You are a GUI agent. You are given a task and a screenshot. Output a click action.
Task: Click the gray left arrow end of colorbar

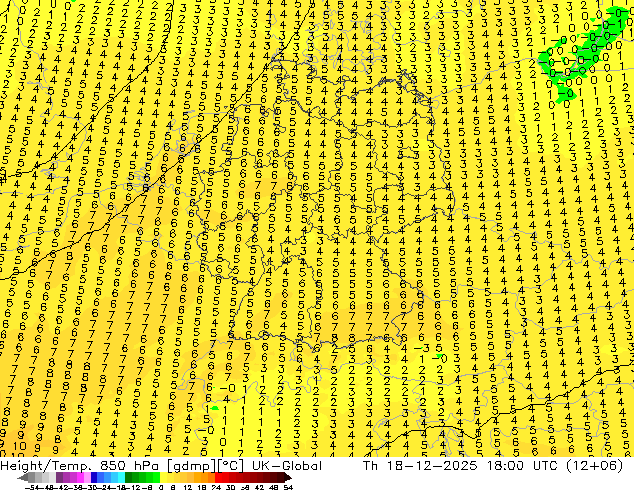(22, 478)
